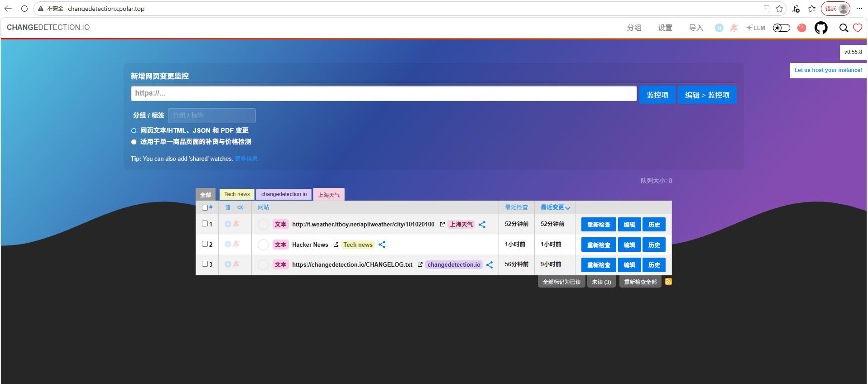The width and height of the screenshot is (868, 384).
Task: Share the CHANGELOG.txt watch
Action: (x=489, y=264)
